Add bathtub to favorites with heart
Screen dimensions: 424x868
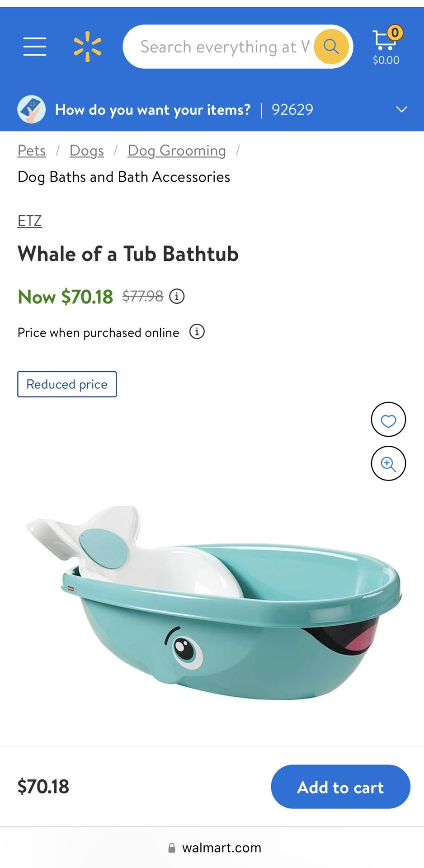[388, 420]
